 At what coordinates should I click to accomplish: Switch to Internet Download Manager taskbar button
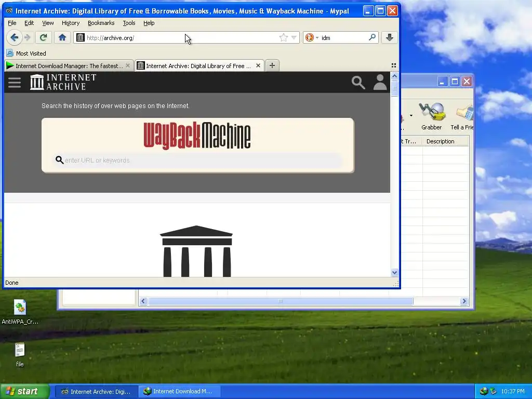[x=180, y=392]
